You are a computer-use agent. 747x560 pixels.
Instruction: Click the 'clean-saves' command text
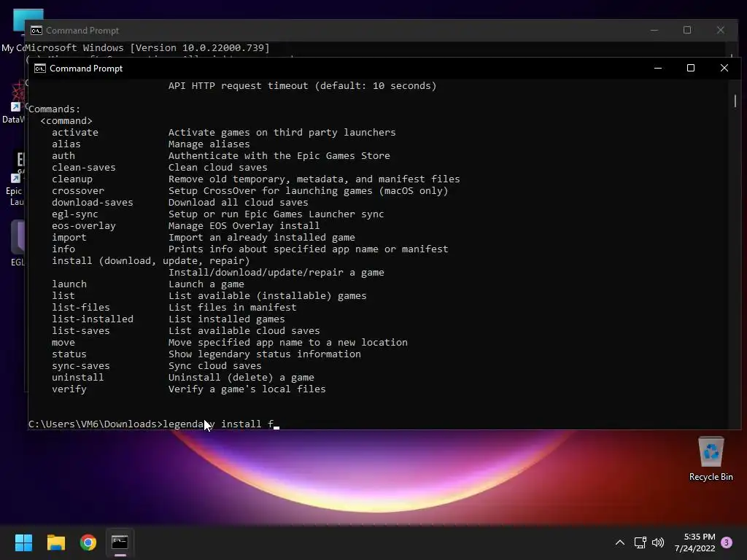(x=84, y=167)
